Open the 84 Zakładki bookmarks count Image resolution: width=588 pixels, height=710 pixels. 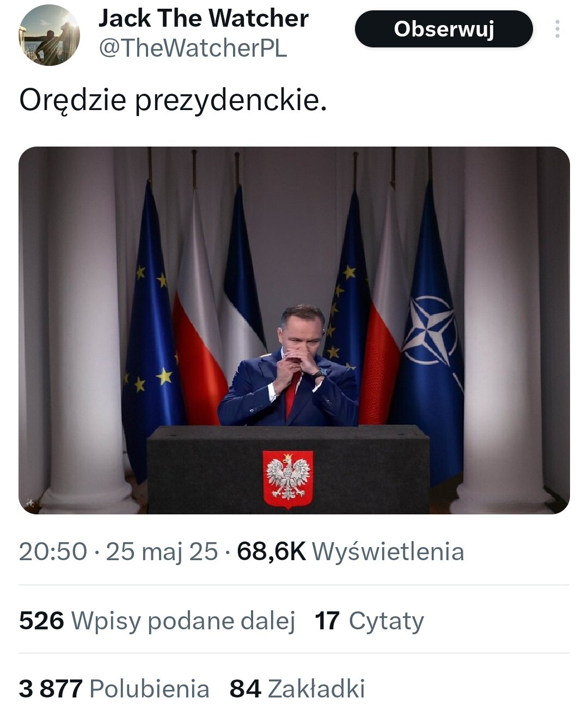[x=297, y=689]
